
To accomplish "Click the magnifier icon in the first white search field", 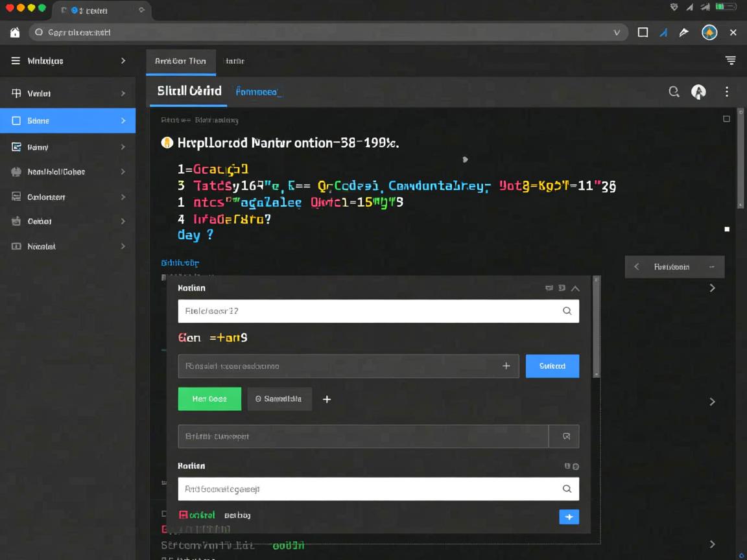I will [567, 311].
